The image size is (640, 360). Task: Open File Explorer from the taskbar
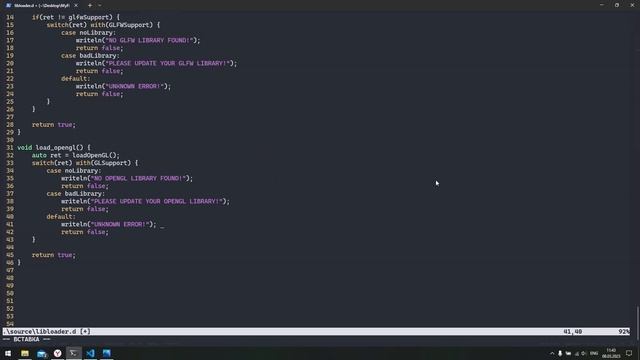coord(25,353)
